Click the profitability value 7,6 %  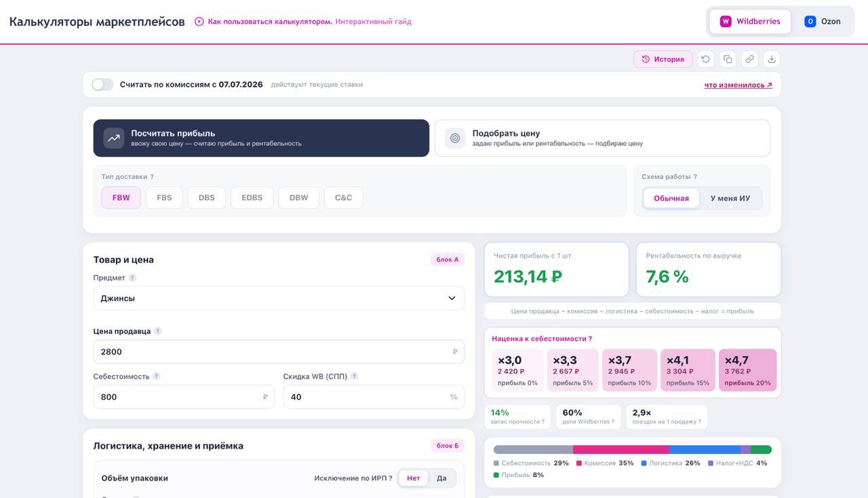[667, 277]
